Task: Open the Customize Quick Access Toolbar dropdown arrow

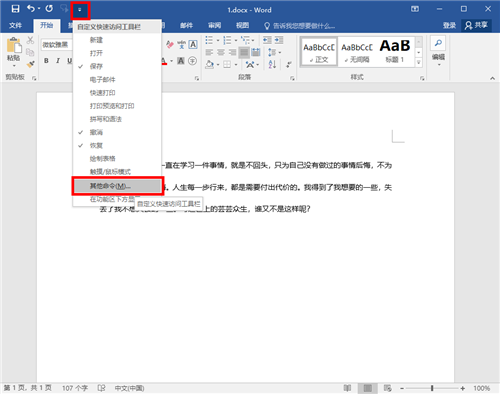Action: 80,10
